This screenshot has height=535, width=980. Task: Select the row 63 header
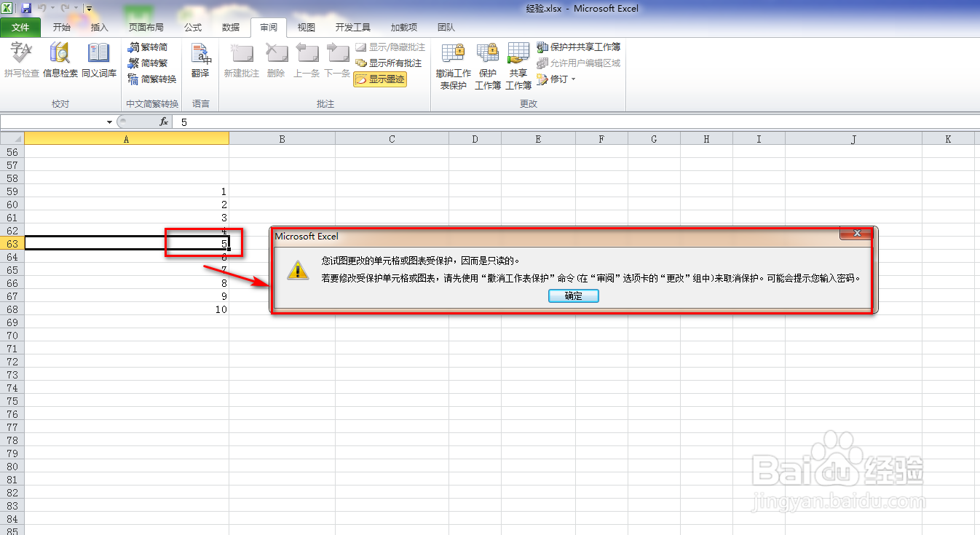coord(12,243)
